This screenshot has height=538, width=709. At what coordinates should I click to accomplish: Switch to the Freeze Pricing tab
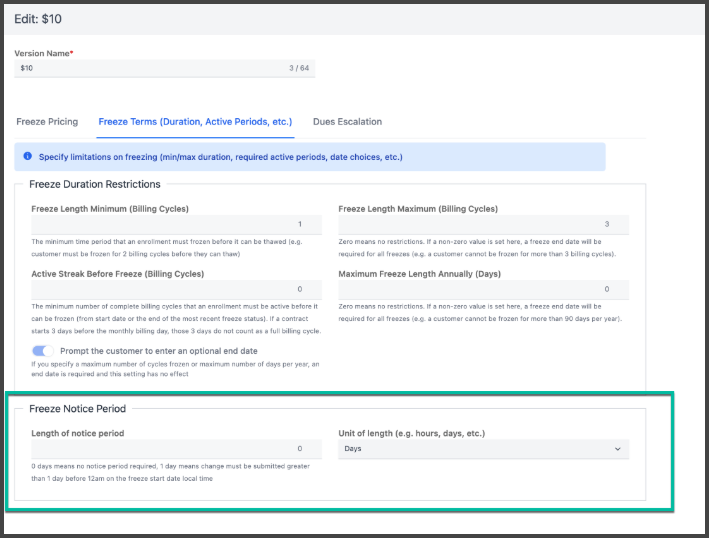coord(47,122)
